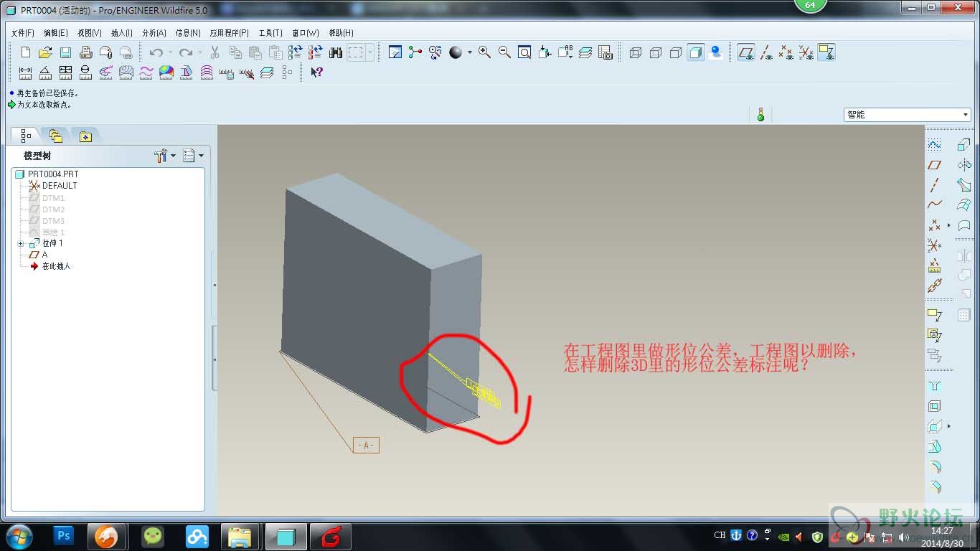
Task: Select the Datum Axis tool
Action: pyautogui.click(x=934, y=185)
